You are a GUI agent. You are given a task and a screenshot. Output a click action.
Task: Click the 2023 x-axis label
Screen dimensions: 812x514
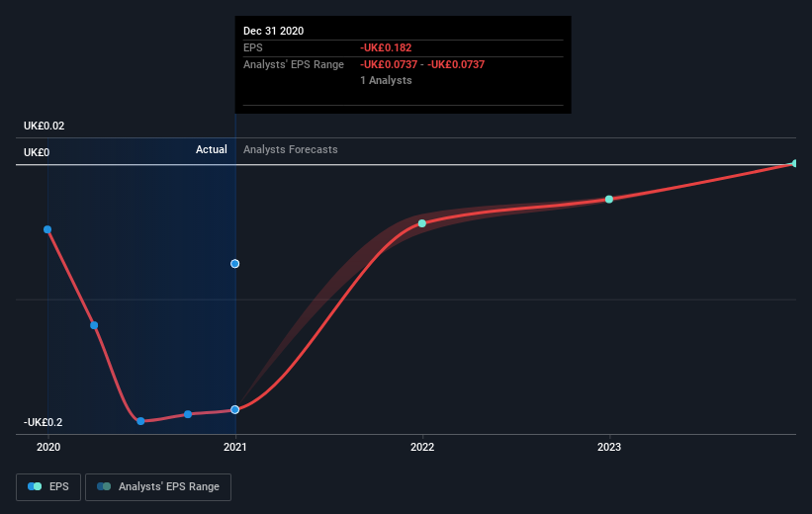(609, 447)
